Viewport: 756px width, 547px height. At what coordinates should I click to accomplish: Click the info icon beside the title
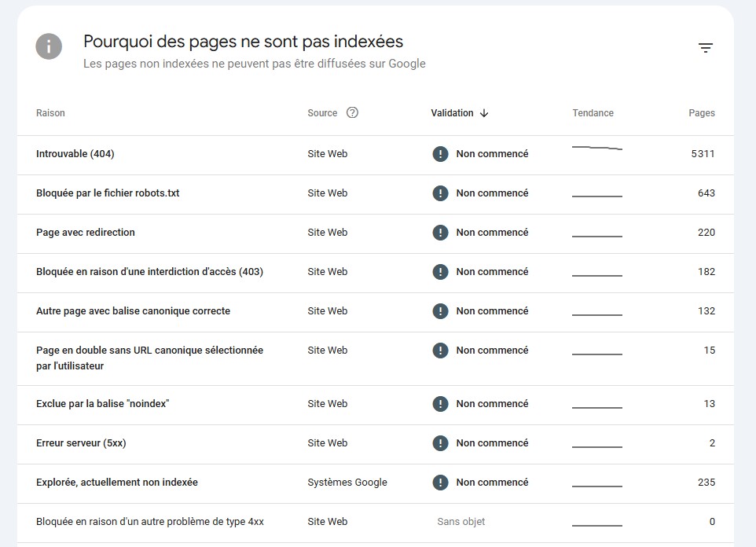[x=49, y=46]
